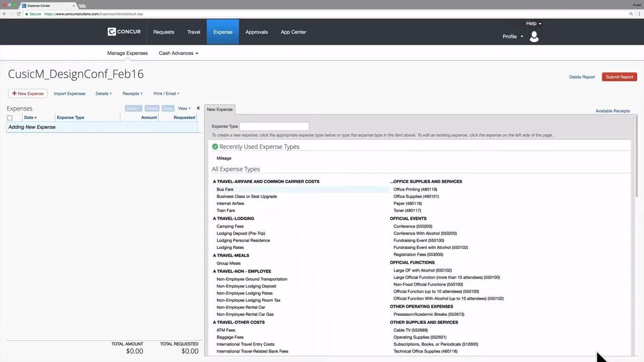
Task: Tick the select-all expenses checkbox
Action: tap(10, 118)
